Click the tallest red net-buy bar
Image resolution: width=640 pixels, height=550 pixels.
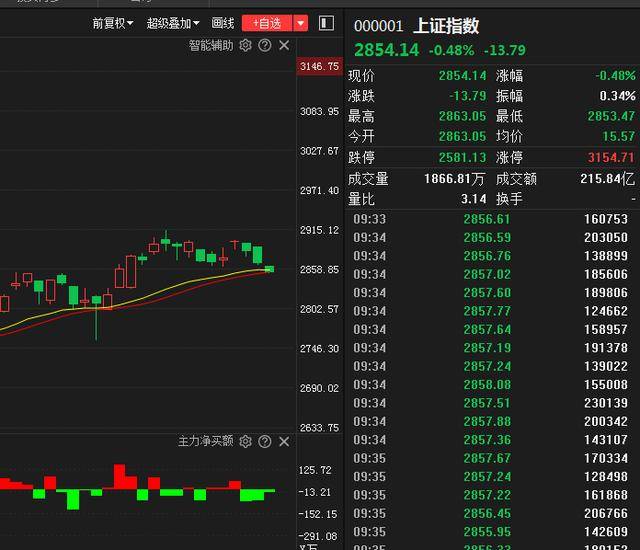[120, 476]
